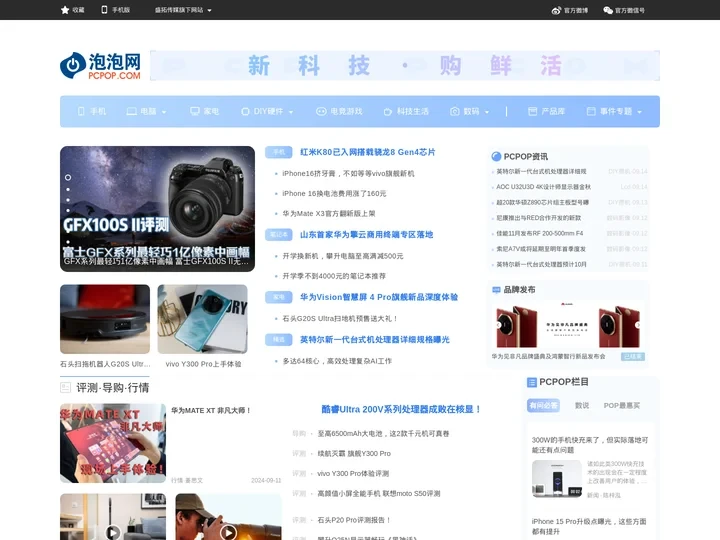Open headline 华为Vision智慧屏 4 Pro旗舰新品深度体验
Image resolution: width=720 pixels, height=540 pixels.
pos(379,297)
